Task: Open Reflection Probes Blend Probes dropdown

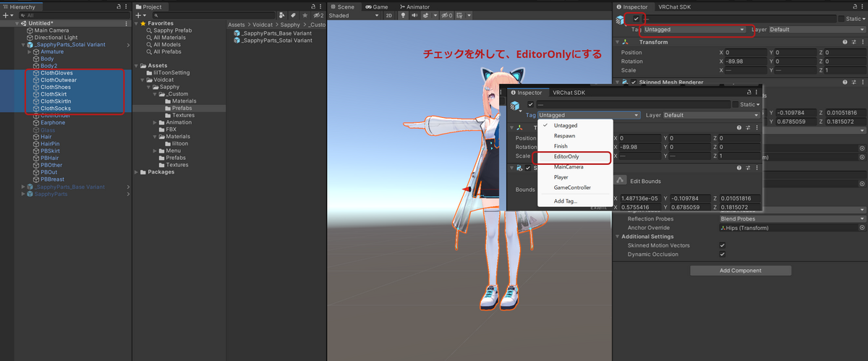Action: (x=792, y=218)
